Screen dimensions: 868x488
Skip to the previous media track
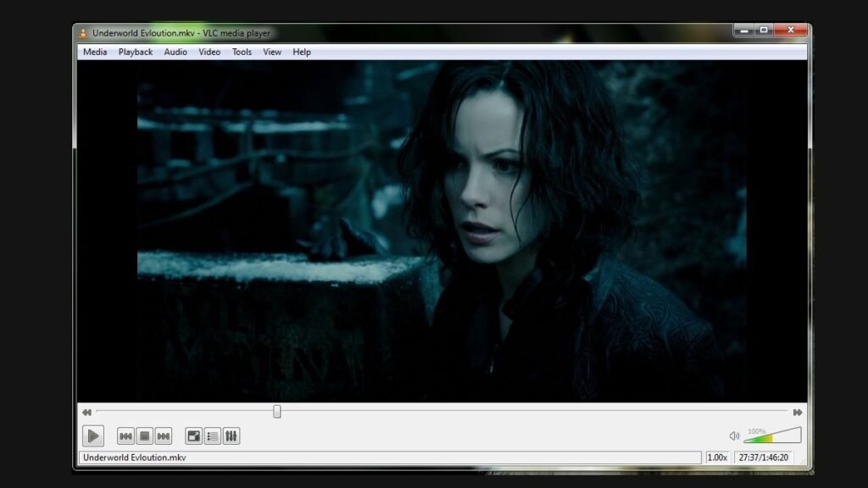pyautogui.click(x=125, y=436)
